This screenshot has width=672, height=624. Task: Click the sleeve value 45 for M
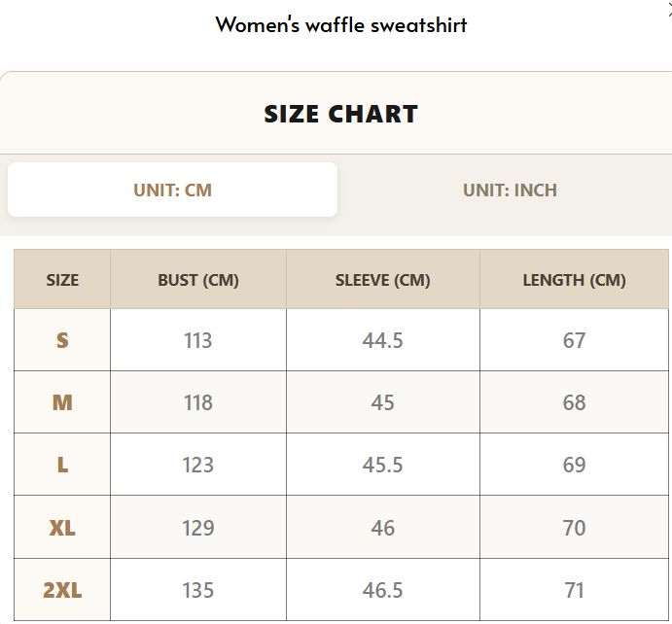click(x=383, y=402)
